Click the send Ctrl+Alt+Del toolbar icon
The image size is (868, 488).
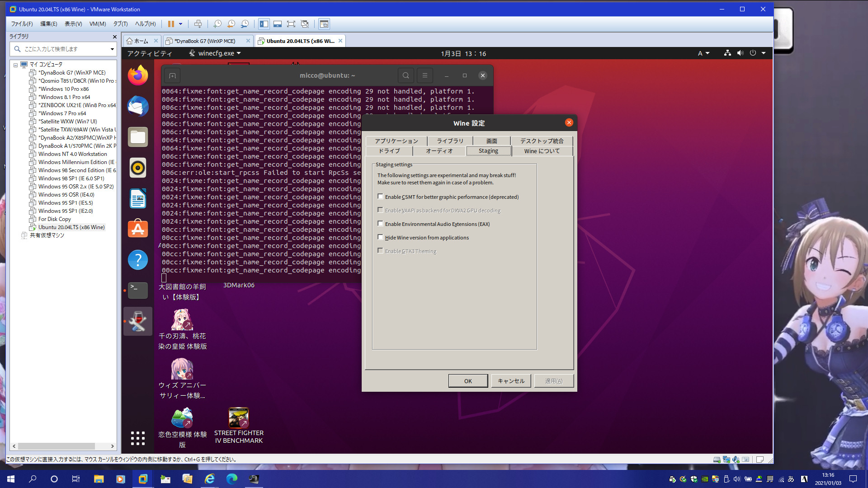pos(198,24)
